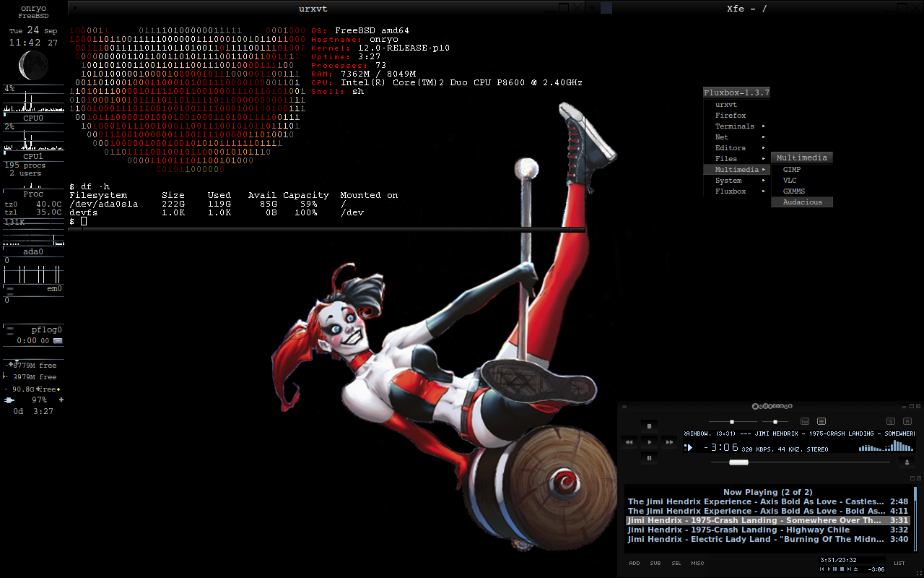This screenshot has width=924, height=578.
Task: Click the ADD playlist button
Action: click(x=634, y=564)
